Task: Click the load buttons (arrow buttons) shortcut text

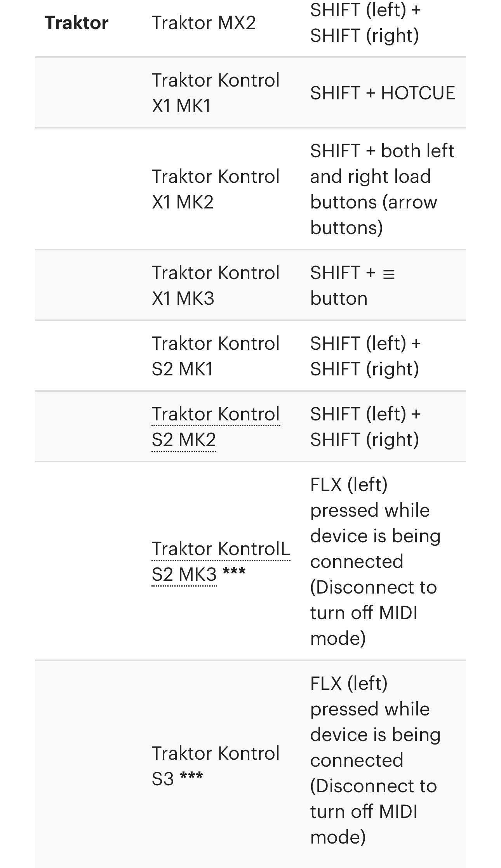Action: point(373,202)
